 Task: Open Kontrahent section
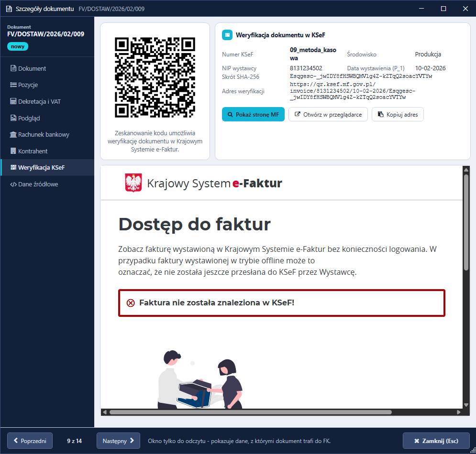click(x=47, y=151)
